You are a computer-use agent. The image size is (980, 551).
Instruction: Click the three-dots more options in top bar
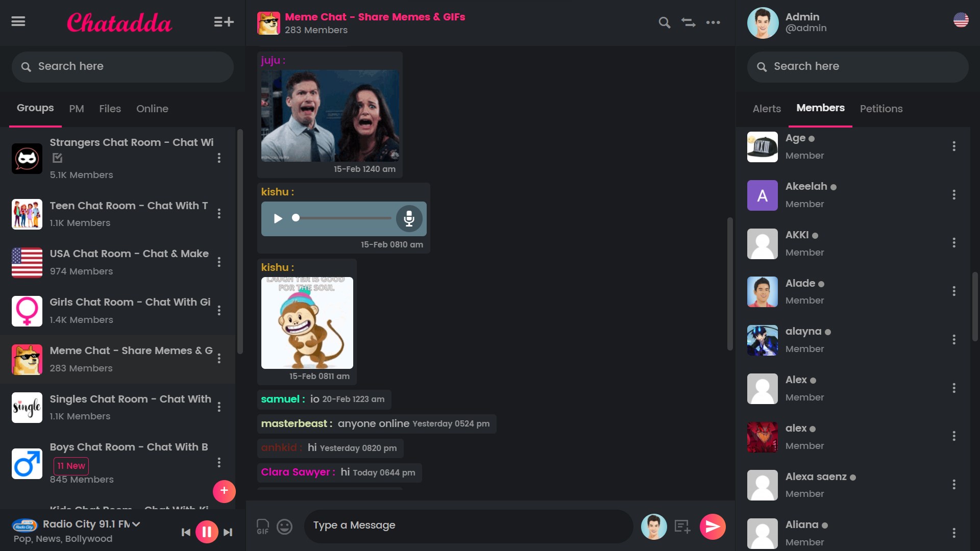point(714,22)
